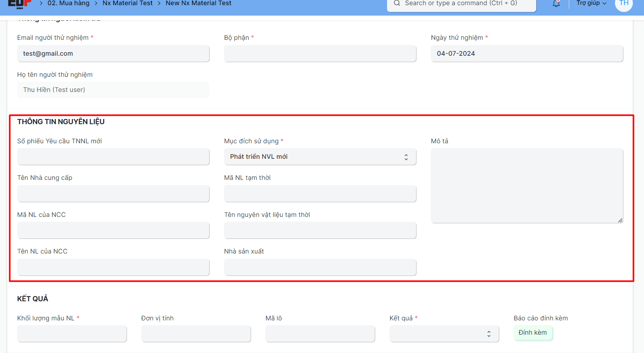The image size is (644, 353).
Task: Click the Đính kèm attach button
Action: click(x=532, y=333)
